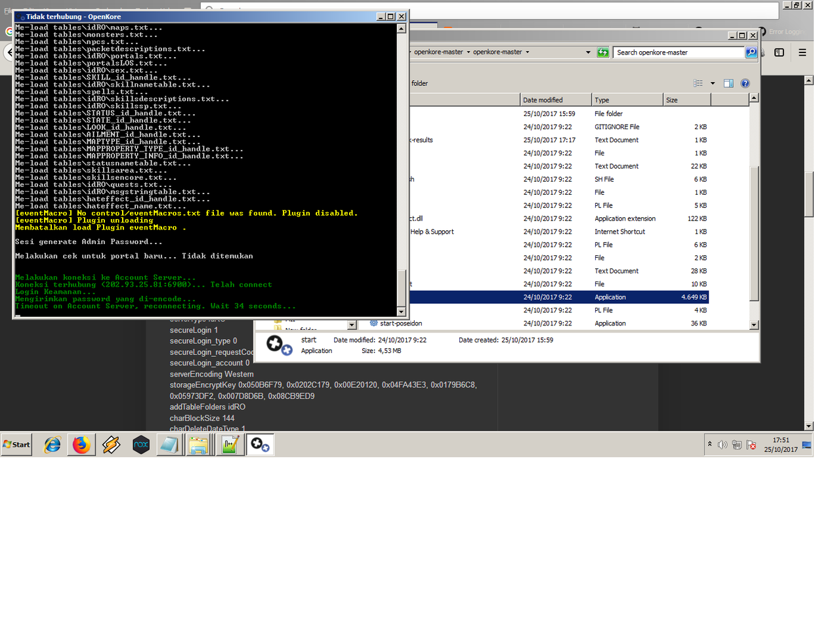840x637 pixels.
Task: Click the Change your view icon
Action: click(698, 83)
